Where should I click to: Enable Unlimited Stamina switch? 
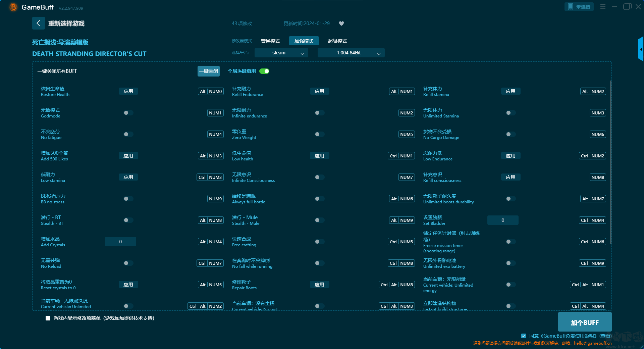[x=511, y=113]
